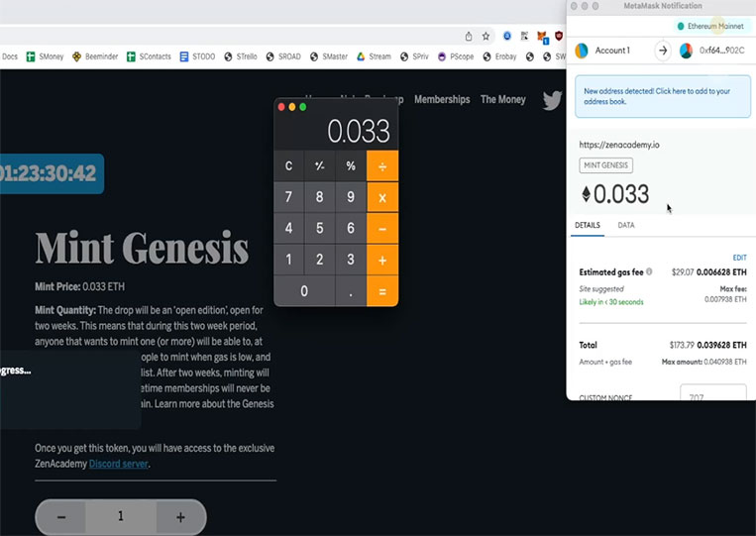
Task: Click calculator subtract key
Action: click(382, 229)
